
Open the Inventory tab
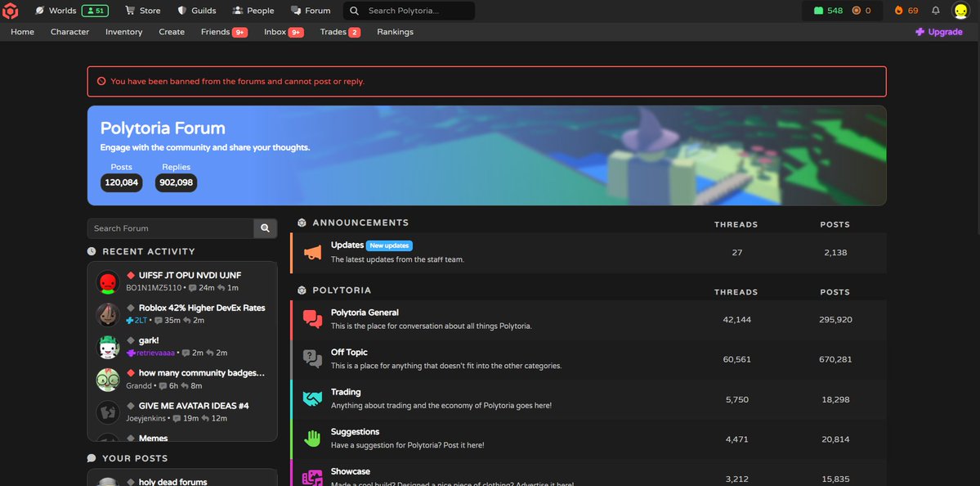(123, 32)
